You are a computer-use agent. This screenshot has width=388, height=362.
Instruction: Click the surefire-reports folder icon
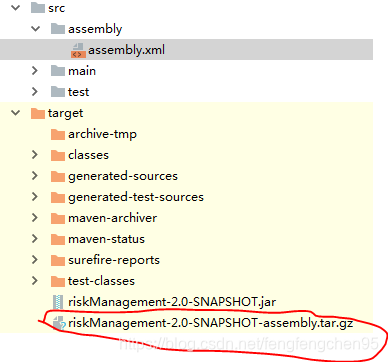tap(58, 260)
